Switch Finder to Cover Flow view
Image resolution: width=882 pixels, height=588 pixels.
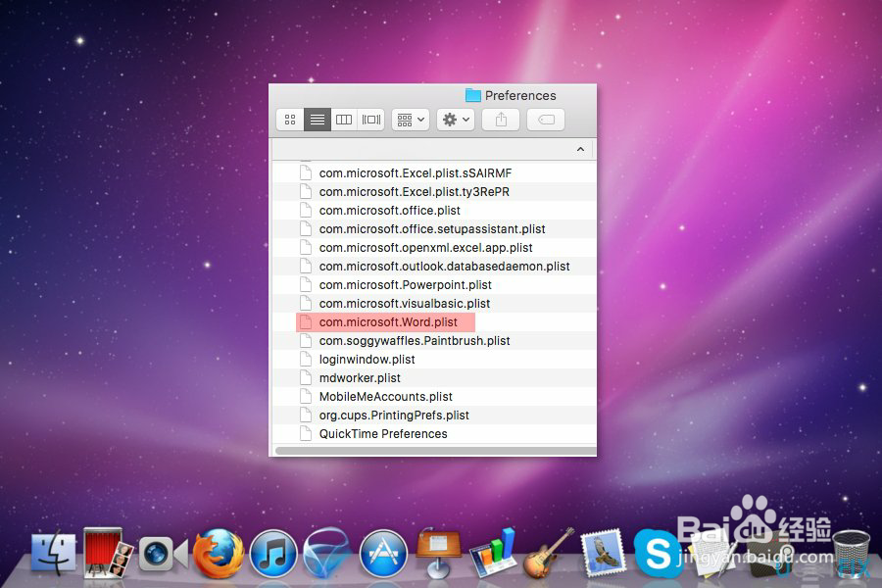[x=371, y=120]
